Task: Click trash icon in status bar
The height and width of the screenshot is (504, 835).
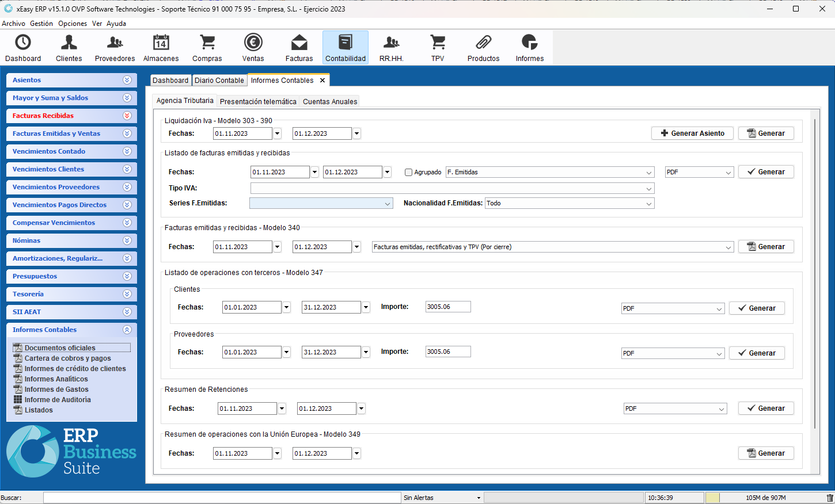Action: (x=830, y=498)
